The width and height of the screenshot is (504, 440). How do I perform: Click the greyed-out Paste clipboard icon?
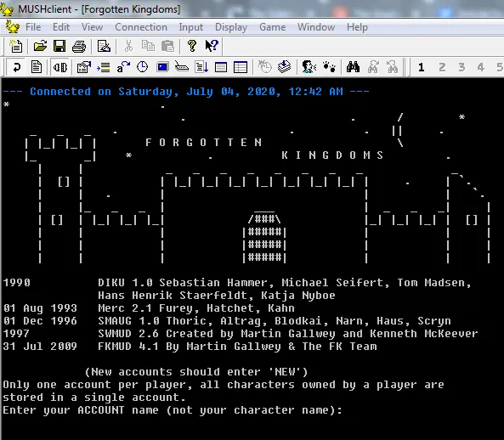(x=167, y=46)
